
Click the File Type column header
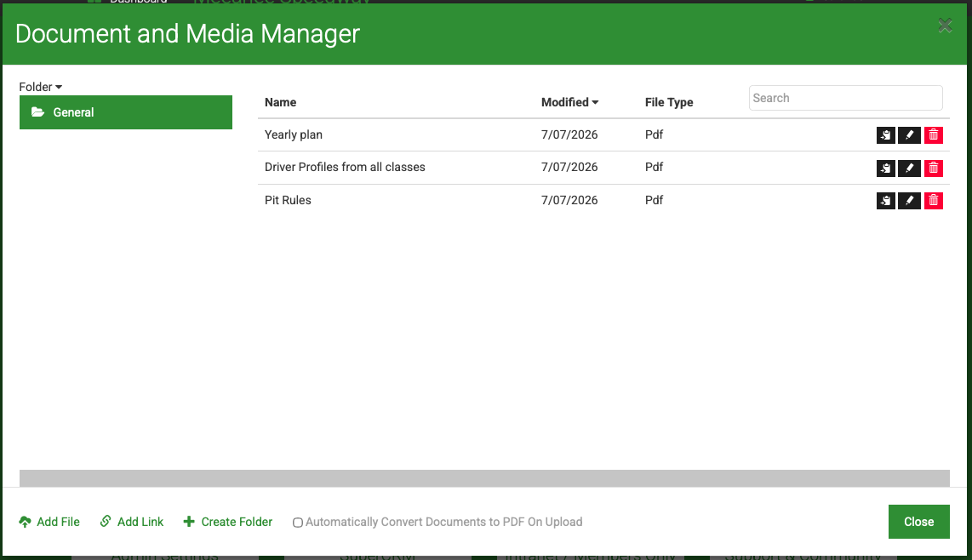(x=669, y=102)
